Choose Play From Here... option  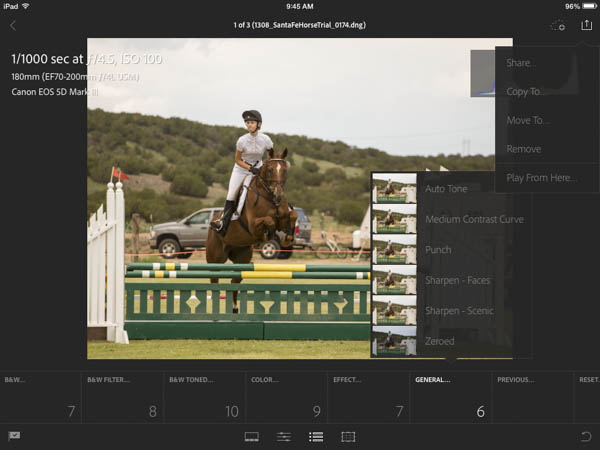coord(547,178)
